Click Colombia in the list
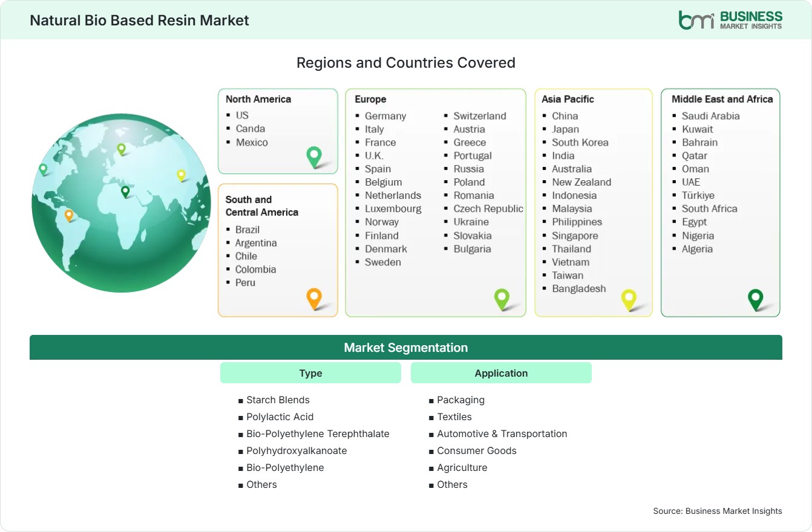812x532 pixels. [x=255, y=269]
